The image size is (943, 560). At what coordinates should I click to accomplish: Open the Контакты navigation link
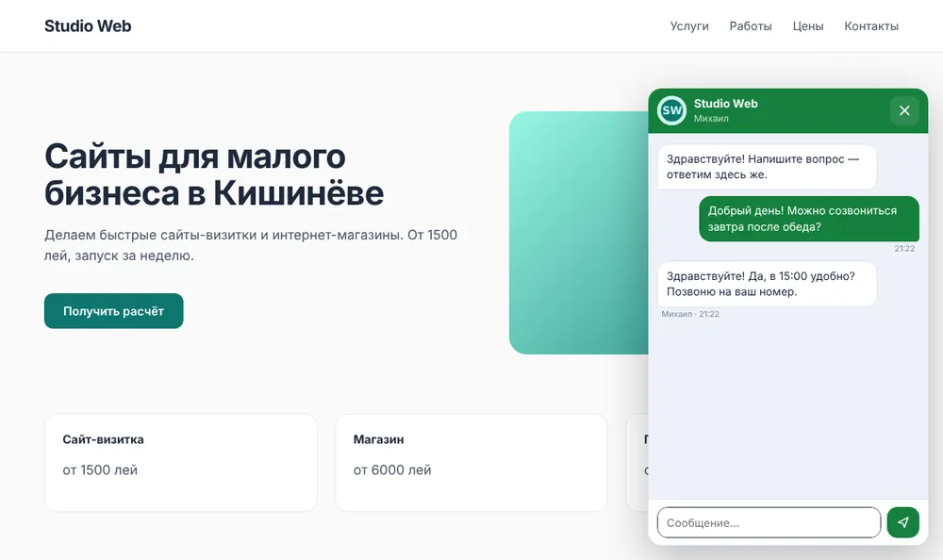tap(870, 26)
